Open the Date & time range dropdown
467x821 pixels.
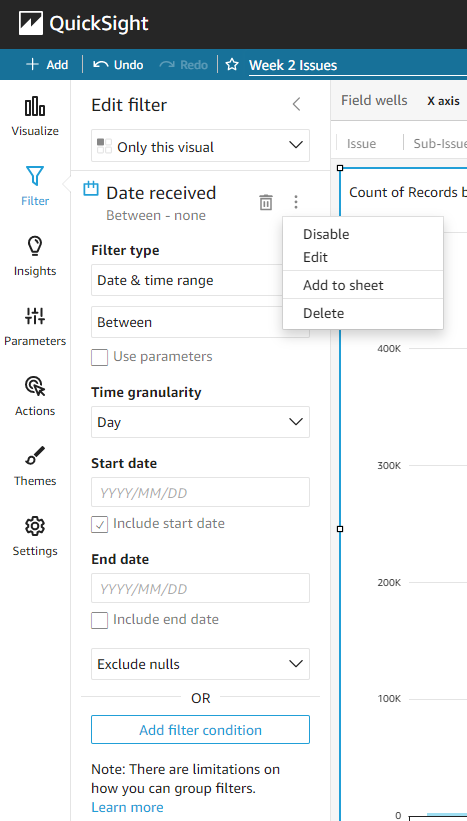pyautogui.click(x=187, y=280)
